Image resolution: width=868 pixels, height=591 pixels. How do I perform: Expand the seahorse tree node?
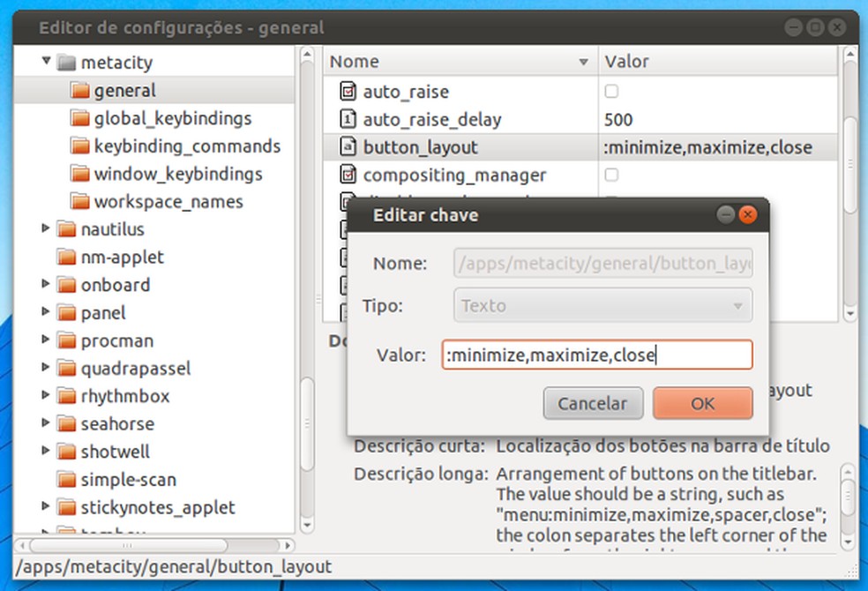click(x=46, y=423)
